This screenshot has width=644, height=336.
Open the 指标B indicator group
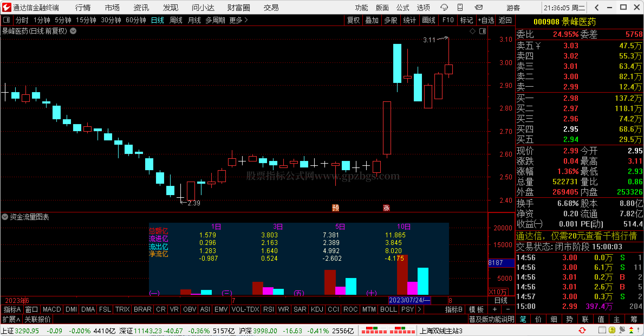[x=454, y=309]
